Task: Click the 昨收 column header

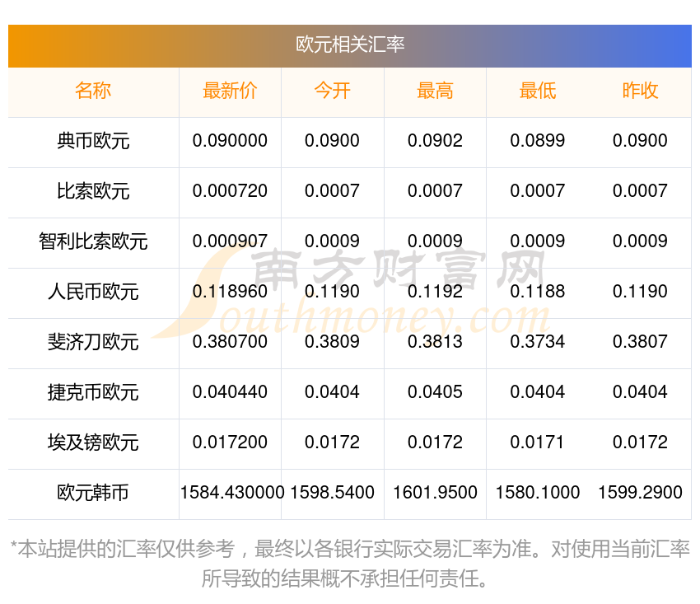Action: [x=640, y=91]
